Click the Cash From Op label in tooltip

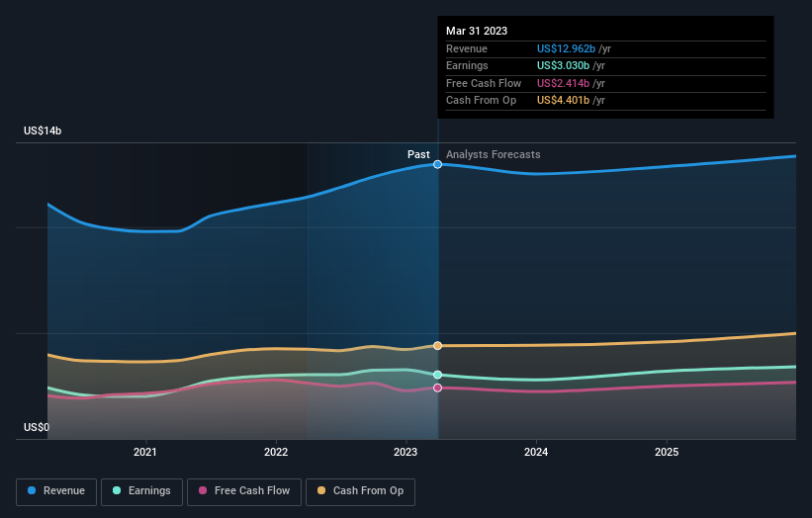(481, 101)
